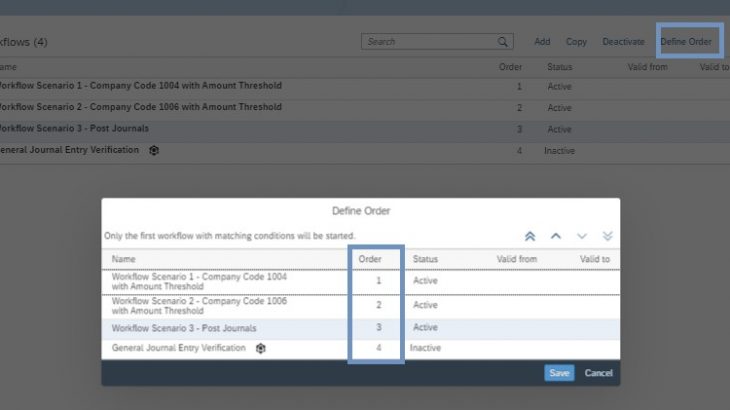This screenshot has height=410, width=730.
Task: Click icon next to General Journal Entry Verification in background list
Action: tap(154, 150)
